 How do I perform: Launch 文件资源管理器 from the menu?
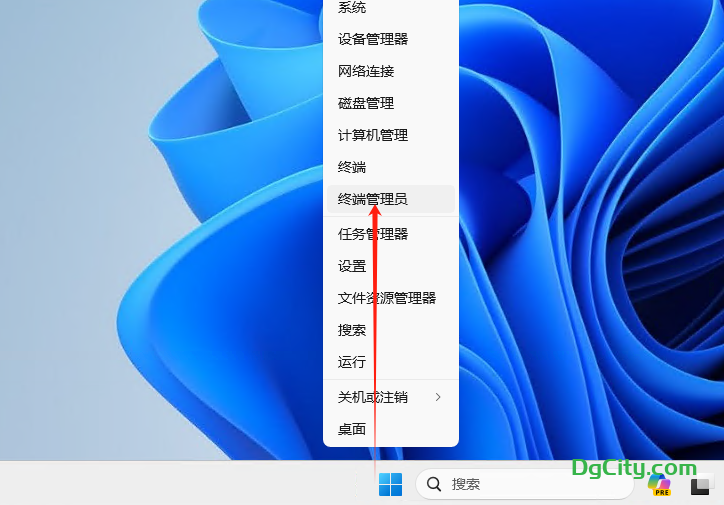tap(391, 298)
